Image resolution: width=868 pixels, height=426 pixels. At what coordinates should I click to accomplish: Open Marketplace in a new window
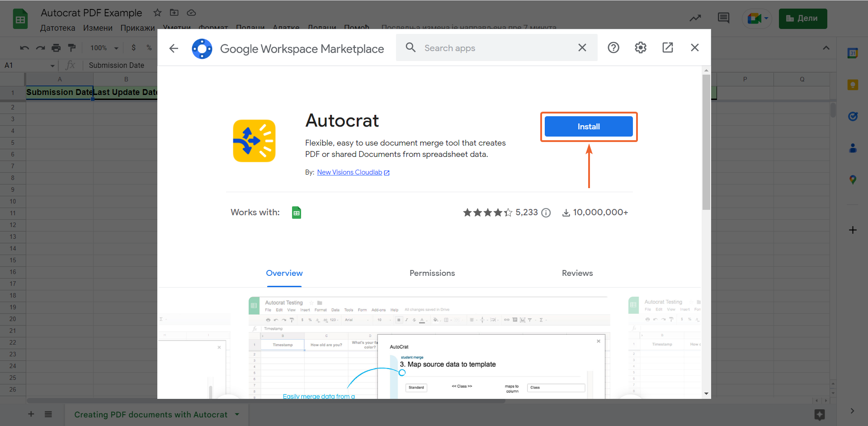coord(668,47)
